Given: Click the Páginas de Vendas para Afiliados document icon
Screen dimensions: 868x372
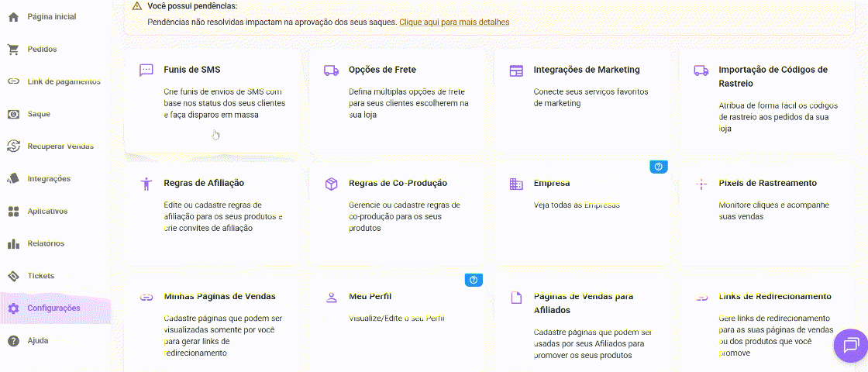Looking at the screenshot, I should point(516,298).
